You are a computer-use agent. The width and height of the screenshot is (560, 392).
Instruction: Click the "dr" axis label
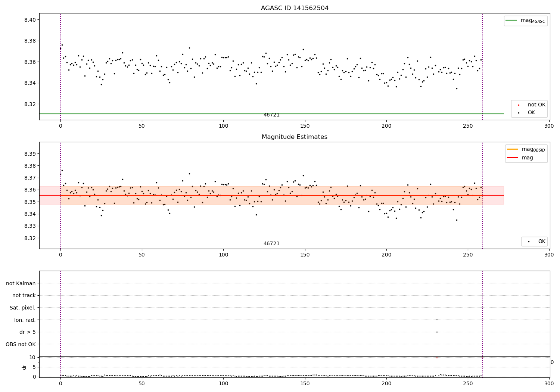click(x=24, y=367)
